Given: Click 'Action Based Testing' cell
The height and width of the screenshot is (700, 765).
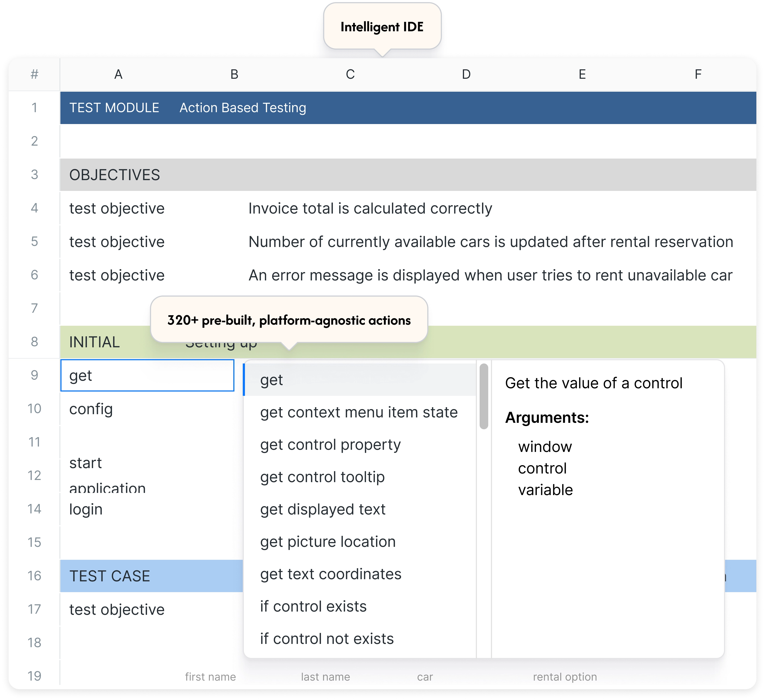Looking at the screenshot, I should [243, 108].
